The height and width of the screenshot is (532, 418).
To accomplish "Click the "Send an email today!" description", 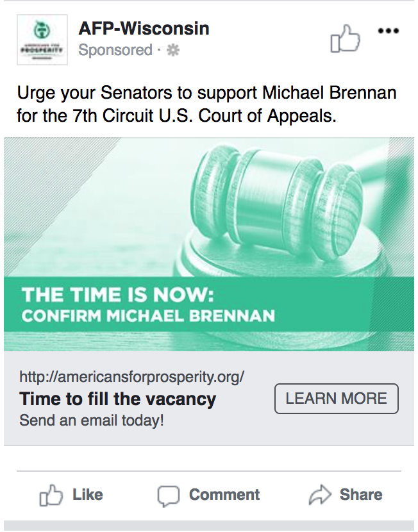I will click(92, 421).
